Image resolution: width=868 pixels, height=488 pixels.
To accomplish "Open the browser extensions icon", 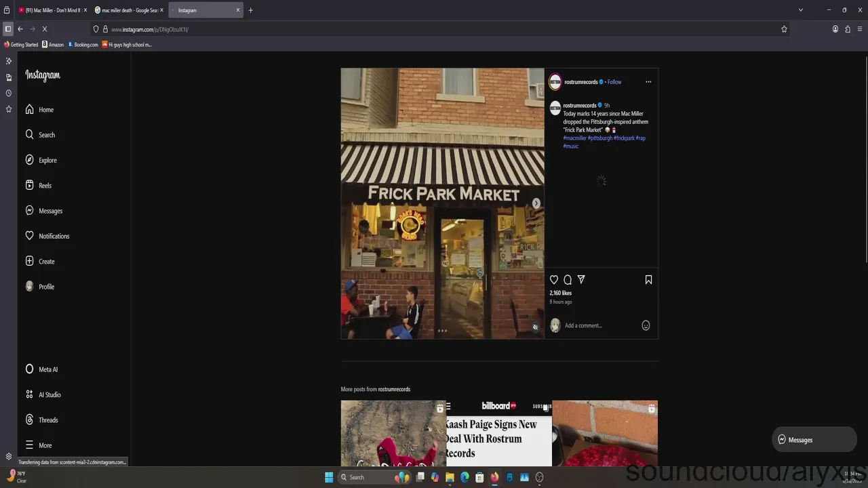I will [x=848, y=29].
